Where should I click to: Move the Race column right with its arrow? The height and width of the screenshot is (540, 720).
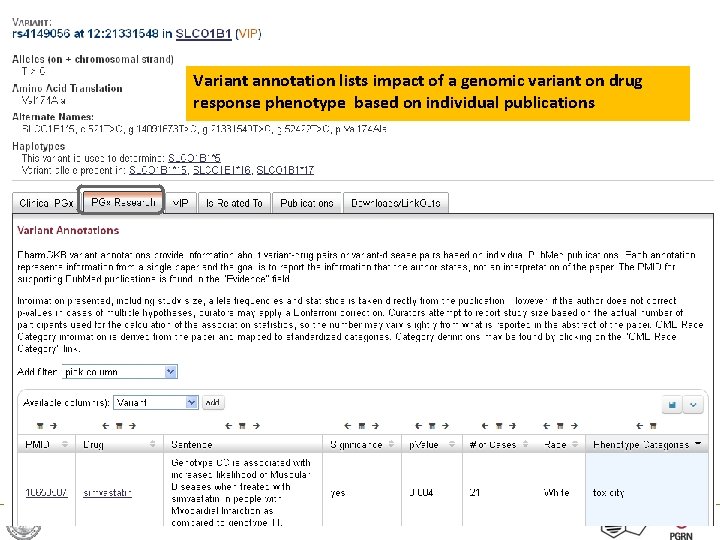click(574, 426)
